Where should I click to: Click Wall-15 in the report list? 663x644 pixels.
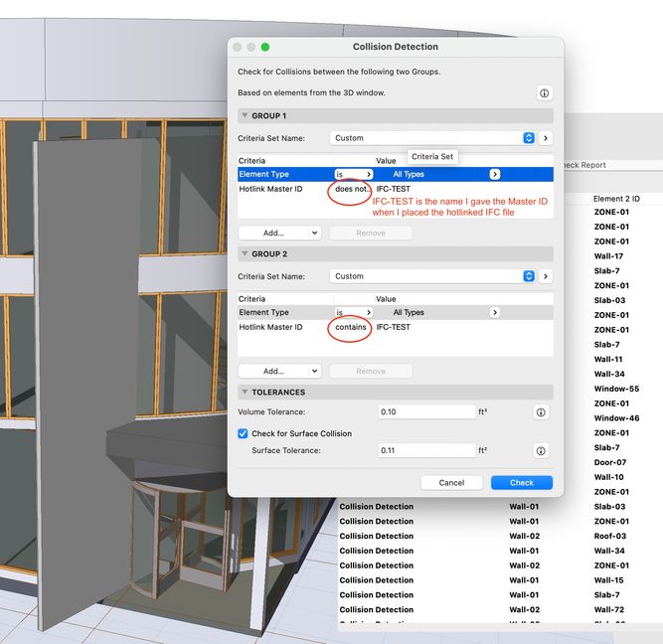pos(608,580)
